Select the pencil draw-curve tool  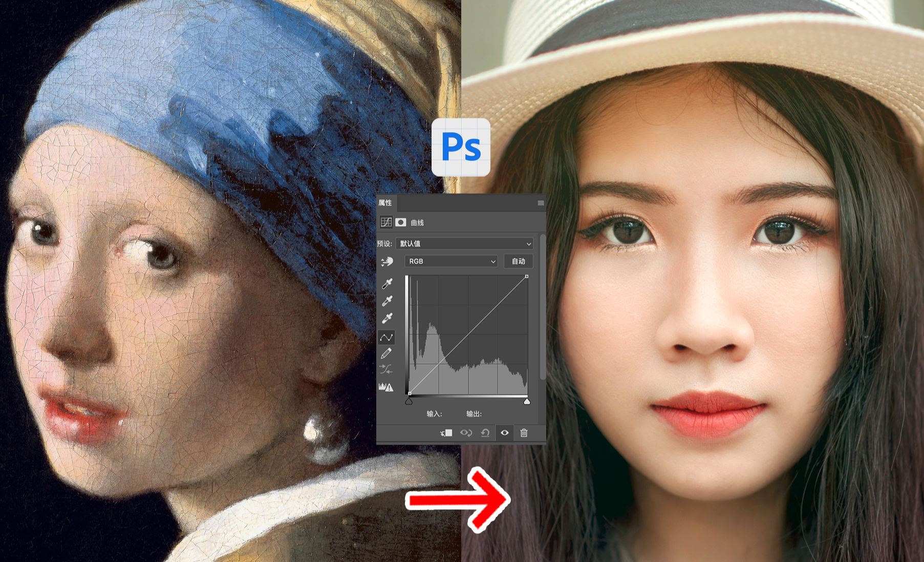click(x=386, y=353)
